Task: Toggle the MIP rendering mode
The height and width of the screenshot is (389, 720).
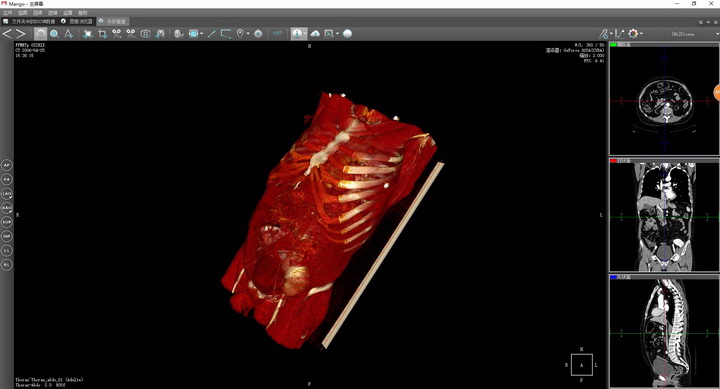Action: point(277,34)
